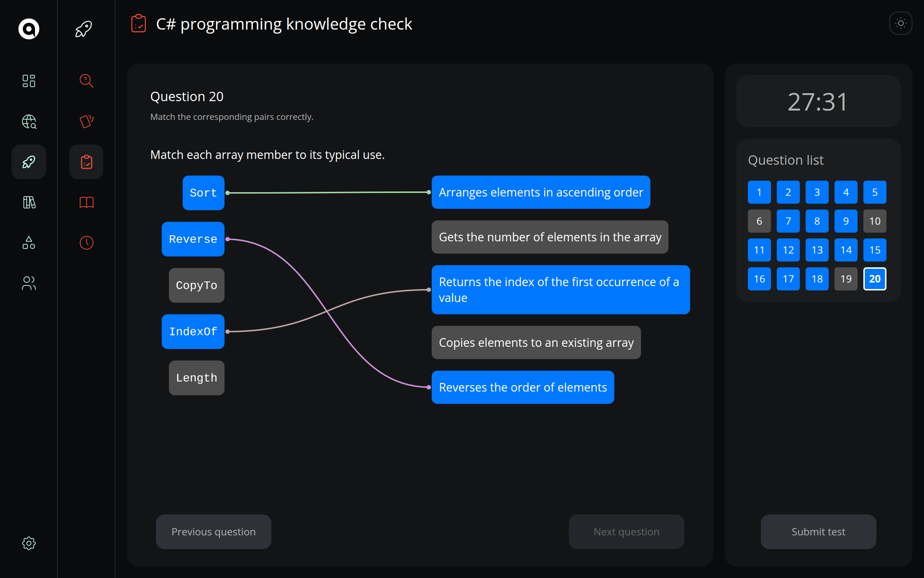Select the IndexOf item

(x=193, y=331)
